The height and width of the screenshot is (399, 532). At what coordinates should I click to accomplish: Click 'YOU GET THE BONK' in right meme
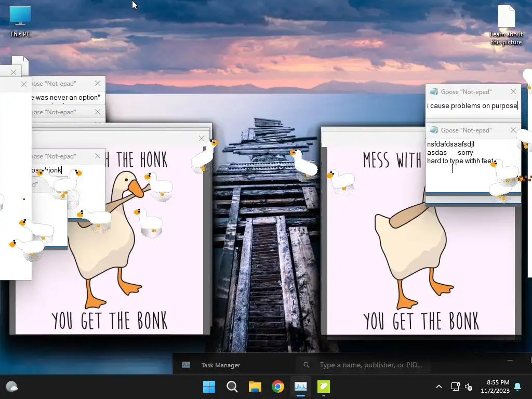pyautogui.click(x=421, y=321)
